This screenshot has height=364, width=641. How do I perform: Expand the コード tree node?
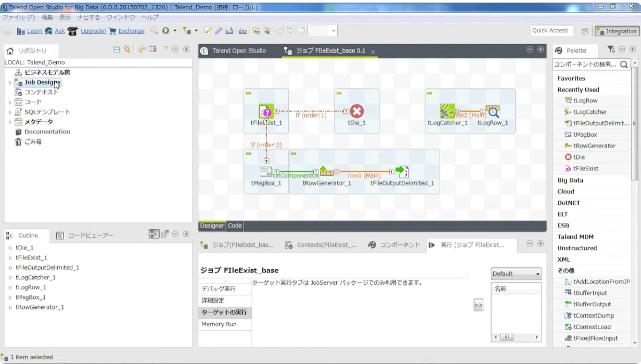pos(10,102)
